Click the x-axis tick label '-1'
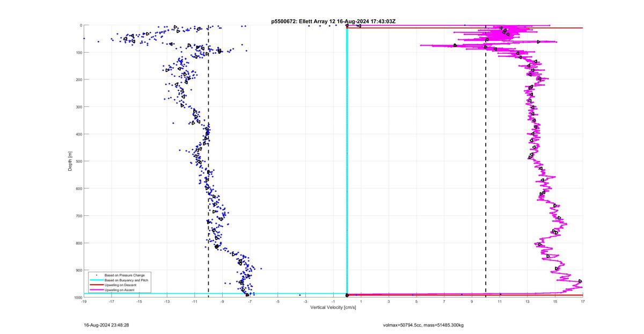644x334 pixels. (x=333, y=302)
